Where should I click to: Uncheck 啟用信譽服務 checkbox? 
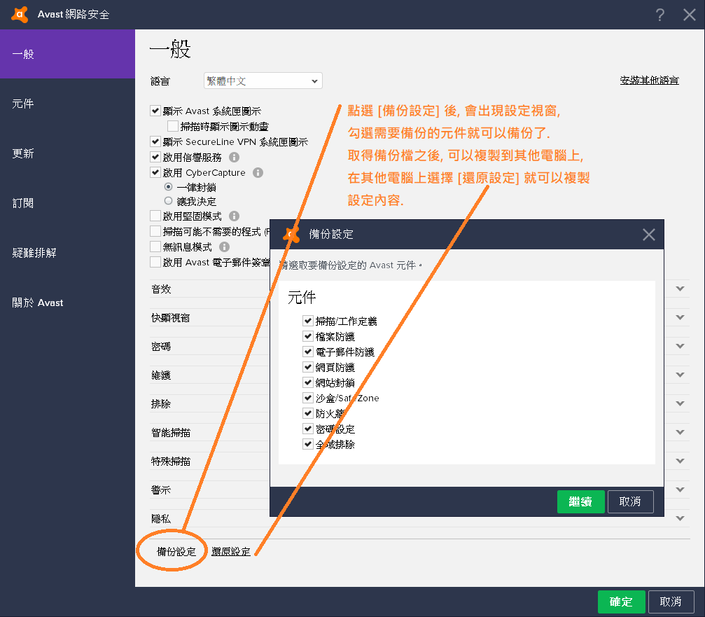(155, 157)
